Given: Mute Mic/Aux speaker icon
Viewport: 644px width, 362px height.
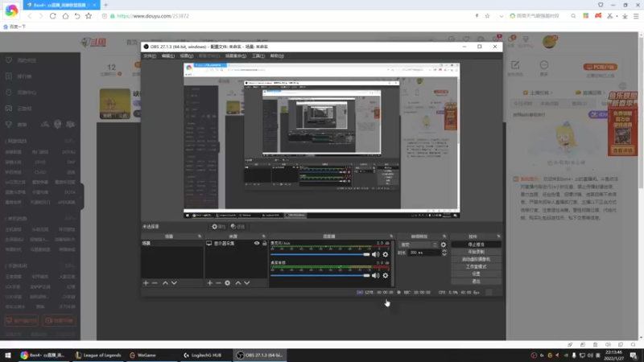Looking at the screenshot, I should click(375, 254).
